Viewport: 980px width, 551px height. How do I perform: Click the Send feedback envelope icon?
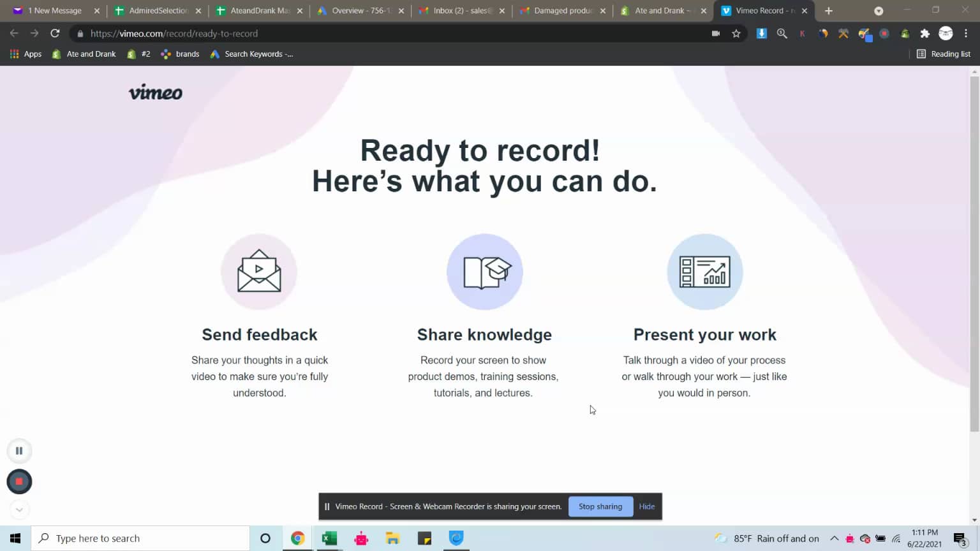click(x=259, y=272)
